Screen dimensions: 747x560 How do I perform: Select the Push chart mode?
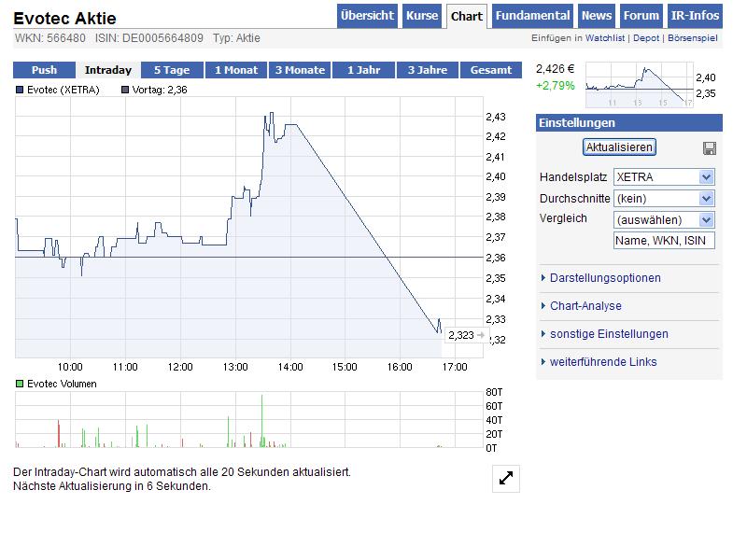44,70
